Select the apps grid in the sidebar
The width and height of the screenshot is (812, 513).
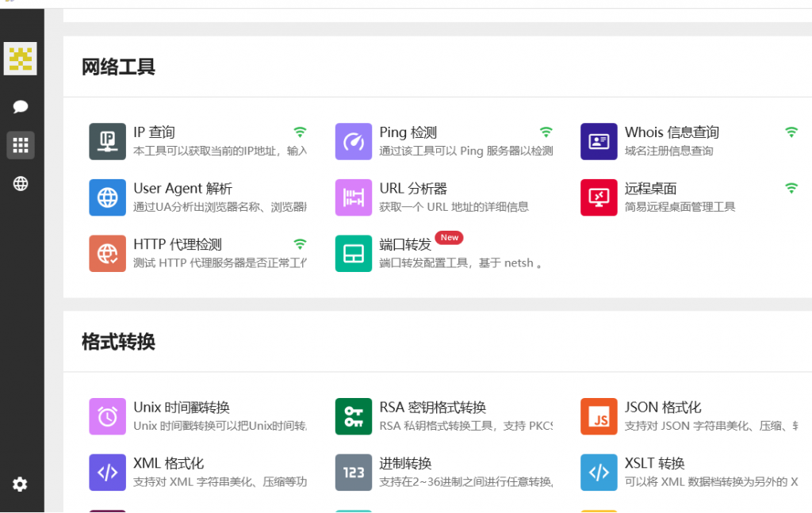coord(21,145)
